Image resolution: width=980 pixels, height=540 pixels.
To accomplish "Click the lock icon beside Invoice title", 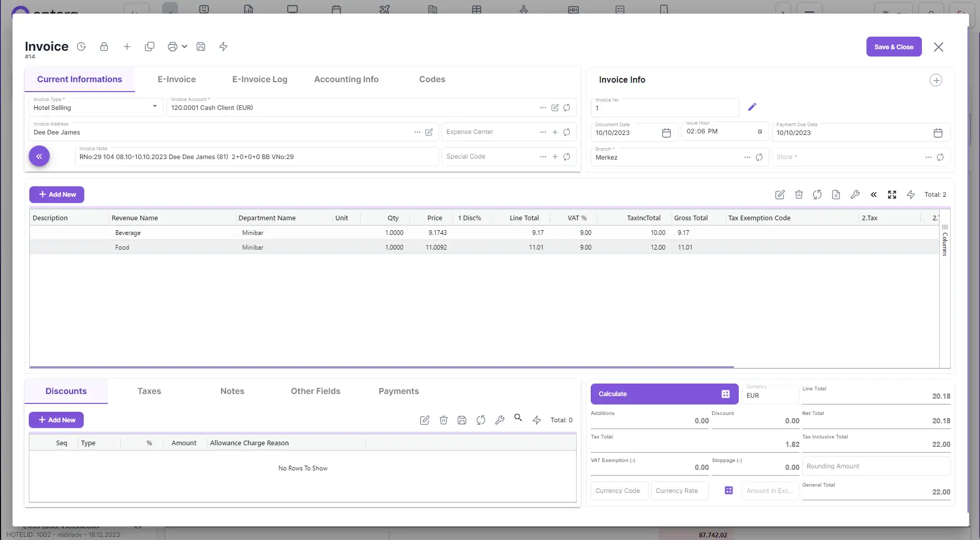I will tap(104, 47).
